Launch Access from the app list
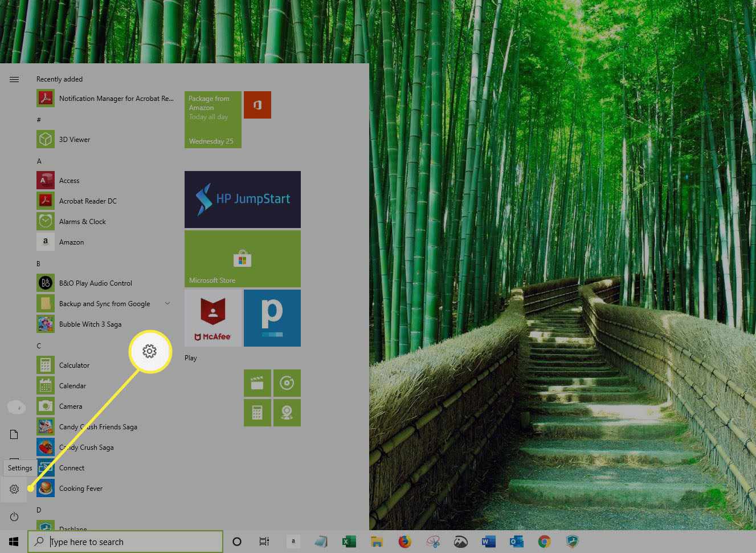The width and height of the screenshot is (756, 553). 105,180
